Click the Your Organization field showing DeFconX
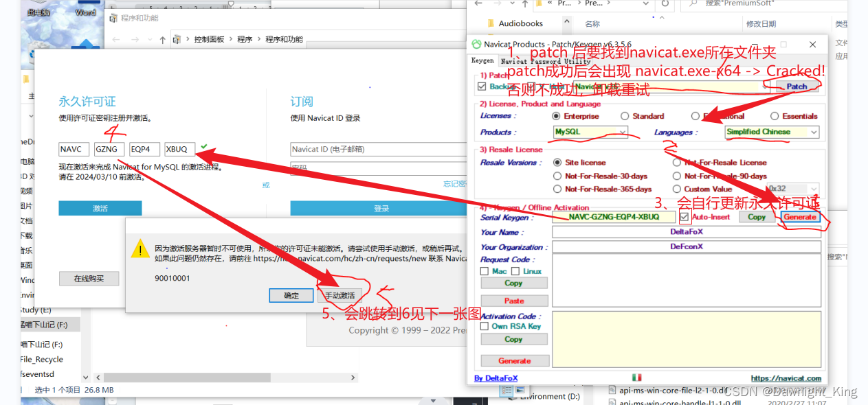This screenshot has width=868, height=405. pos(687,247)
